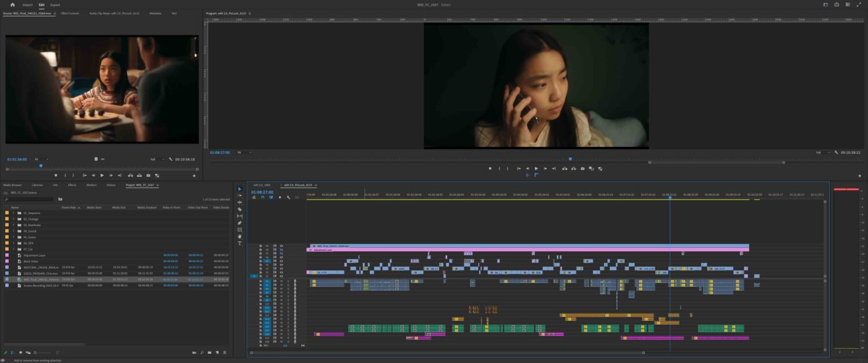The image size is (868, 363).
Task: Expand the 04_Sound bin
Action: (x=13, y=231)
